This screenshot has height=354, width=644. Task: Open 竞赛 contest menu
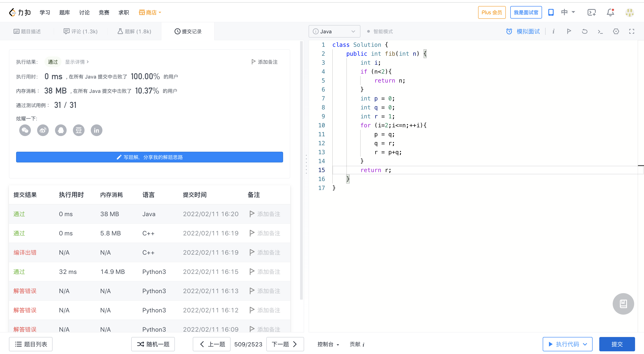(104, 12)
